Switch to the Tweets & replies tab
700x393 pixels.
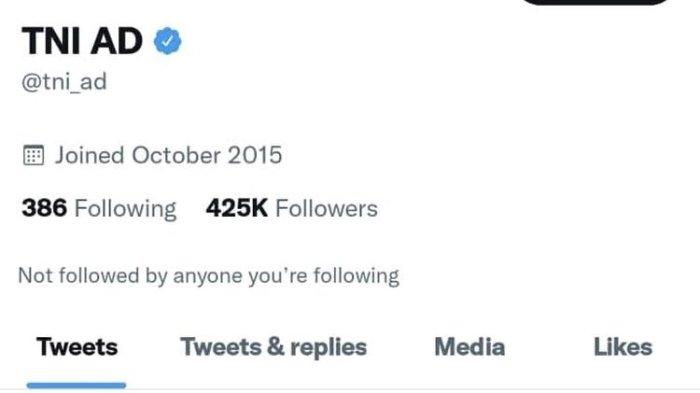(x=273, y=347)
